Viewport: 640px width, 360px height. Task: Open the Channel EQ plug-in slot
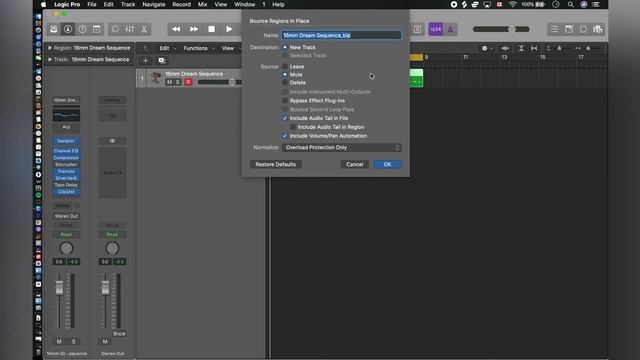click(66, 151)
